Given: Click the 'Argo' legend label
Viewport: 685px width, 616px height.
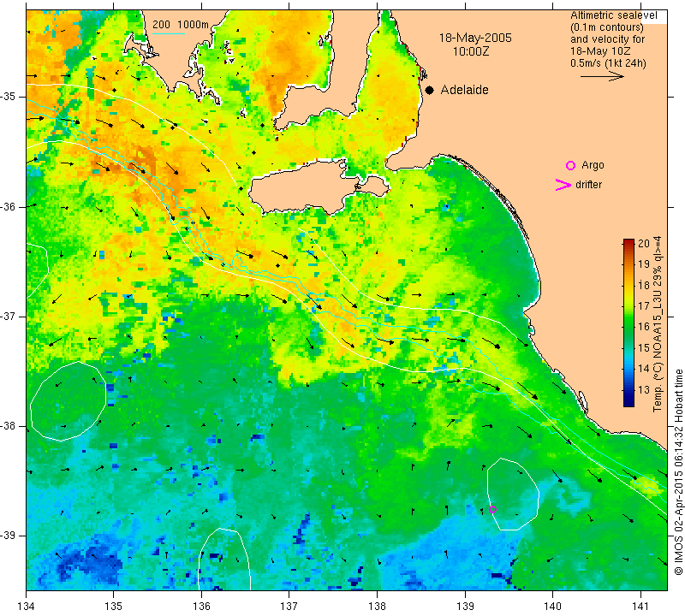Looking at the screenshot, I should click(x=593, y=165).
